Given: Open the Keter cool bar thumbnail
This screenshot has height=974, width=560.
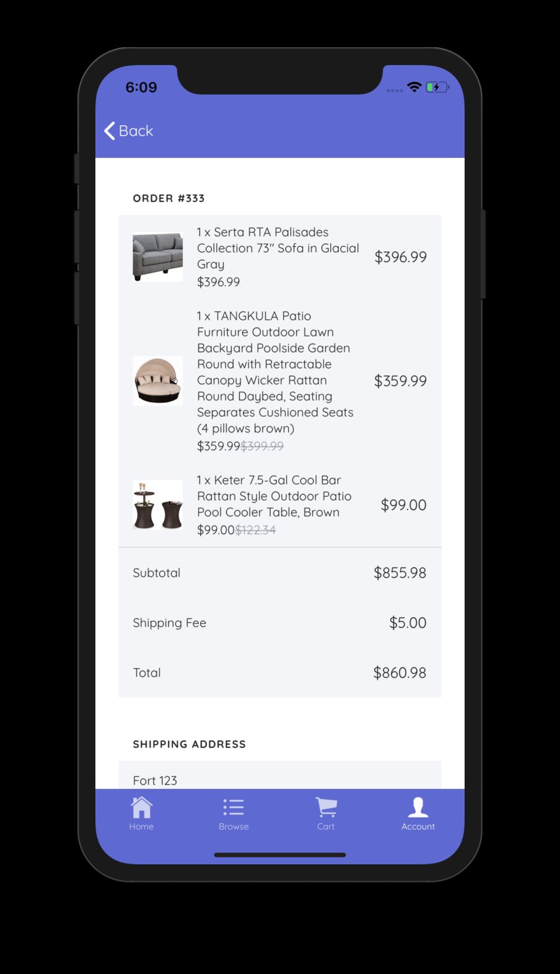Looking at the screenshot, I should (x=157, y=504).
